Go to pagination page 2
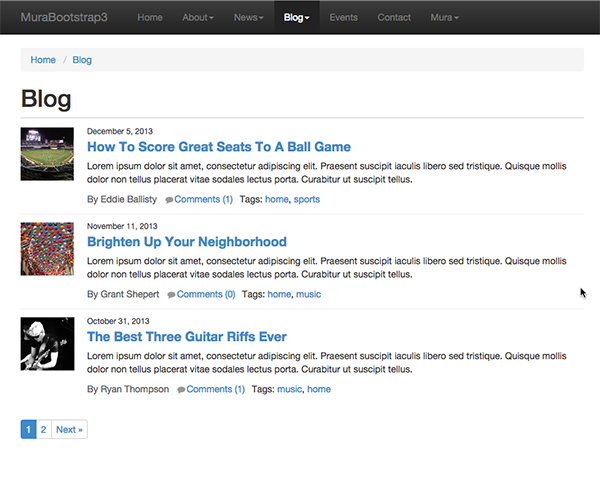 point(44,429)
